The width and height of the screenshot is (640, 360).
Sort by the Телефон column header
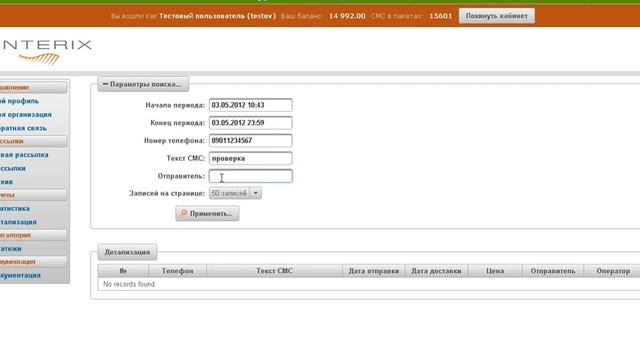click(178, 271)
